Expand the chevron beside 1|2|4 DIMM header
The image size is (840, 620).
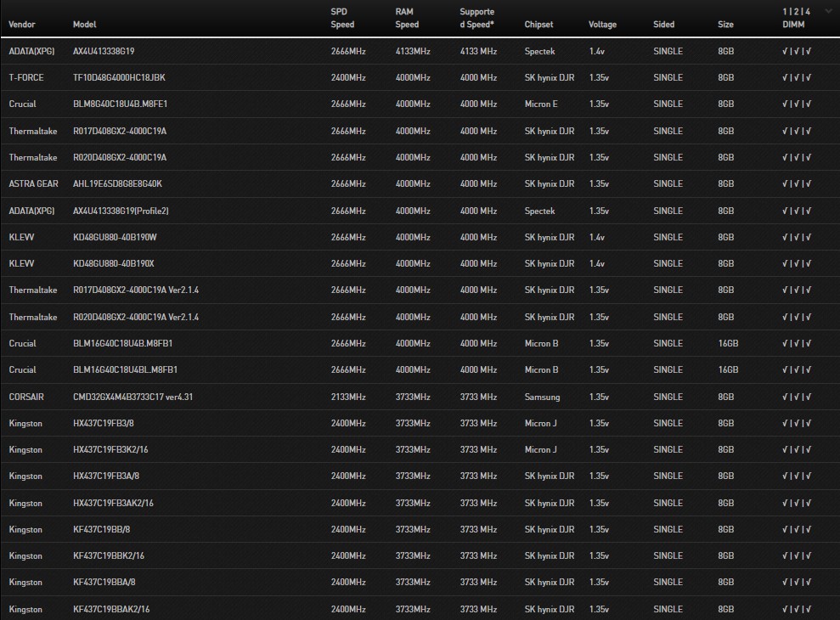831,12
